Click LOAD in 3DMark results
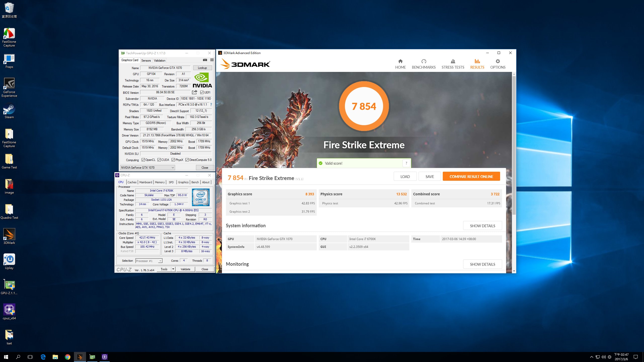Viewport: 644px width, 362px height. [x=405, y=176]
